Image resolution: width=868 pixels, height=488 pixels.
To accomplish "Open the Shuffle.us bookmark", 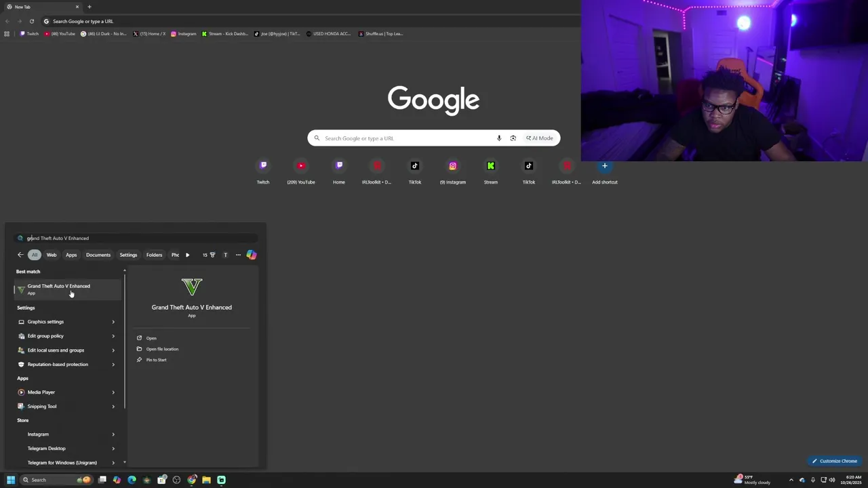I will coord(381,34).
